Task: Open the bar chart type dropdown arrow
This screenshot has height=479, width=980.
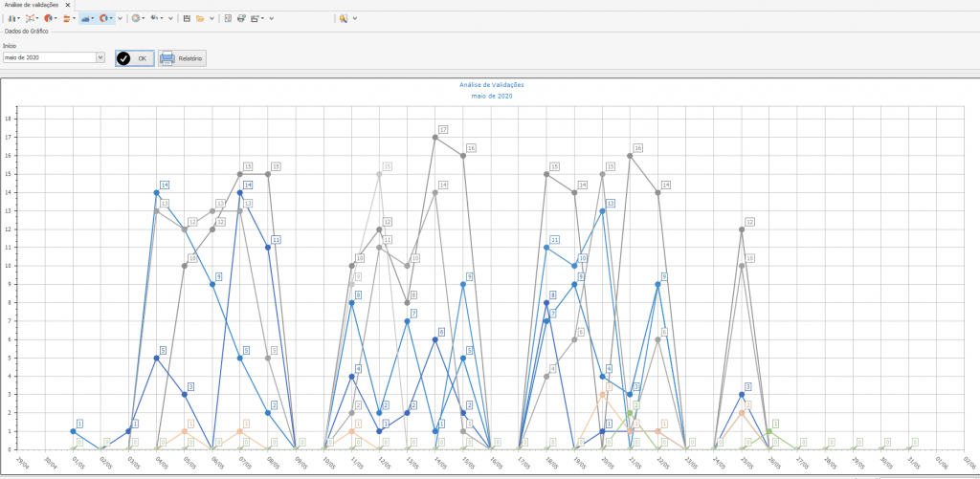Action: click(20, 18)
